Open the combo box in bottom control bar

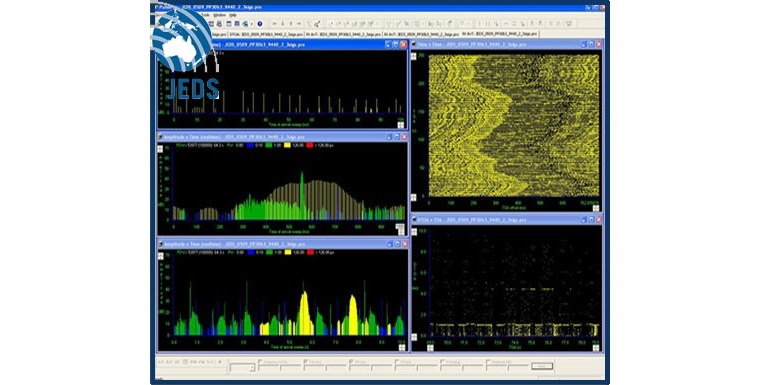click(242, 367)
